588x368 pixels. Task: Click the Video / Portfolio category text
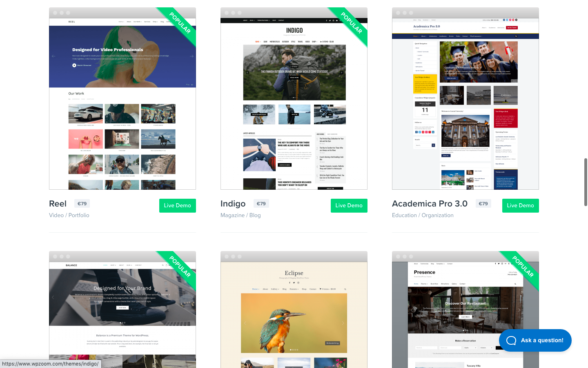(x=69, y=215)
